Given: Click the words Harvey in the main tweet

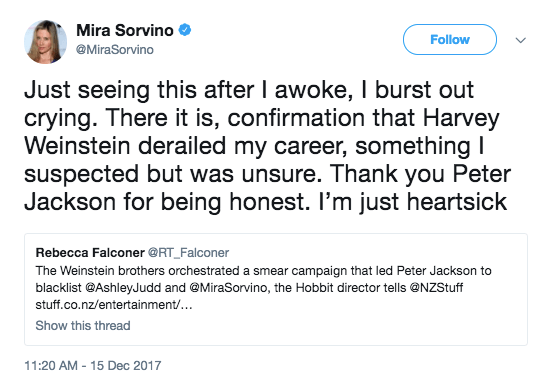Looking at the screenshot, I should coord(461,119).
